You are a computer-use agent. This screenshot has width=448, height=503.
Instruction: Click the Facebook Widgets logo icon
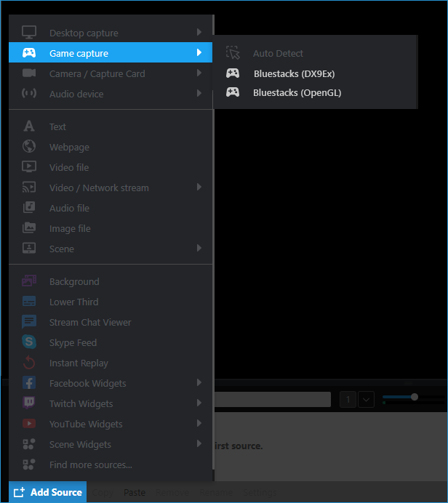point(29,383)
